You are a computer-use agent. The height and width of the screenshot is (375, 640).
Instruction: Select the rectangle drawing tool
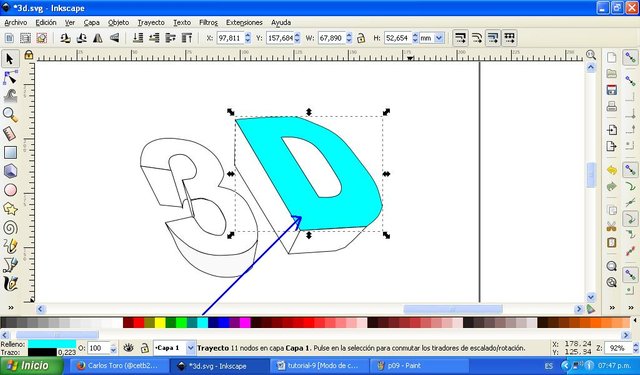10,153
